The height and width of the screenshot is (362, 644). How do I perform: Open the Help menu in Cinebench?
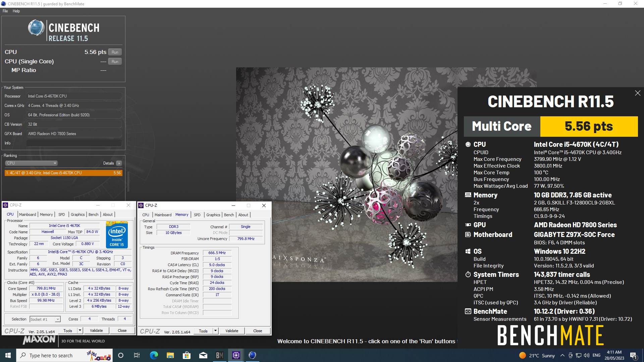click(x=16, y=11)
